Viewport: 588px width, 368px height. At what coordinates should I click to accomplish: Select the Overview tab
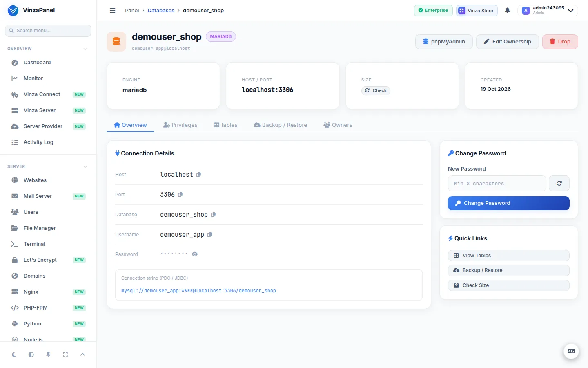click(130, 125)
